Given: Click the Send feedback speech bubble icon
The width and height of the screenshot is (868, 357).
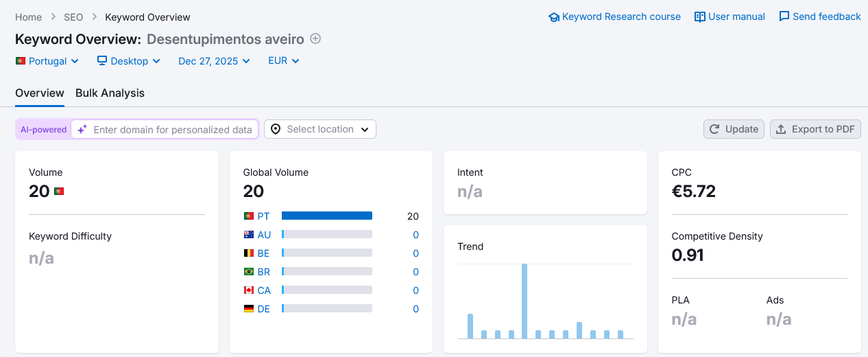Looking at the screenshot, I should (784, 16).
